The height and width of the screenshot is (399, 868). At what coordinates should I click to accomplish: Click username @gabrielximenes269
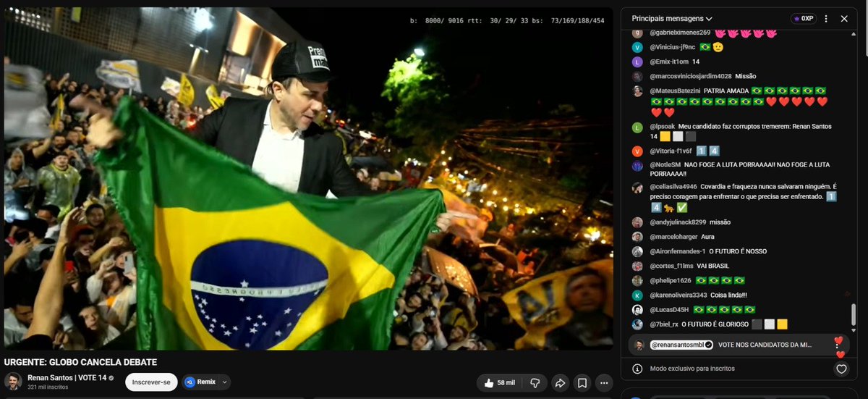(680, 33)
